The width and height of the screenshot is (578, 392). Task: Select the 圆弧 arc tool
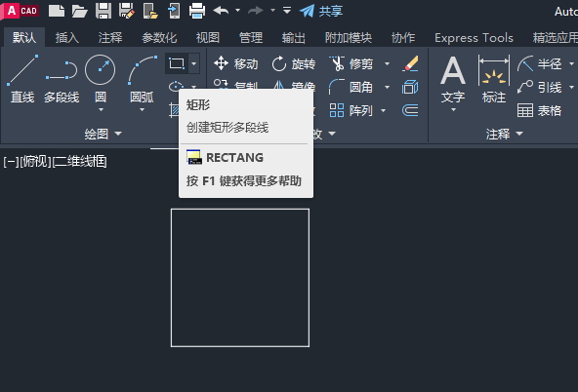pyautogui.click(x=143, y=78)
